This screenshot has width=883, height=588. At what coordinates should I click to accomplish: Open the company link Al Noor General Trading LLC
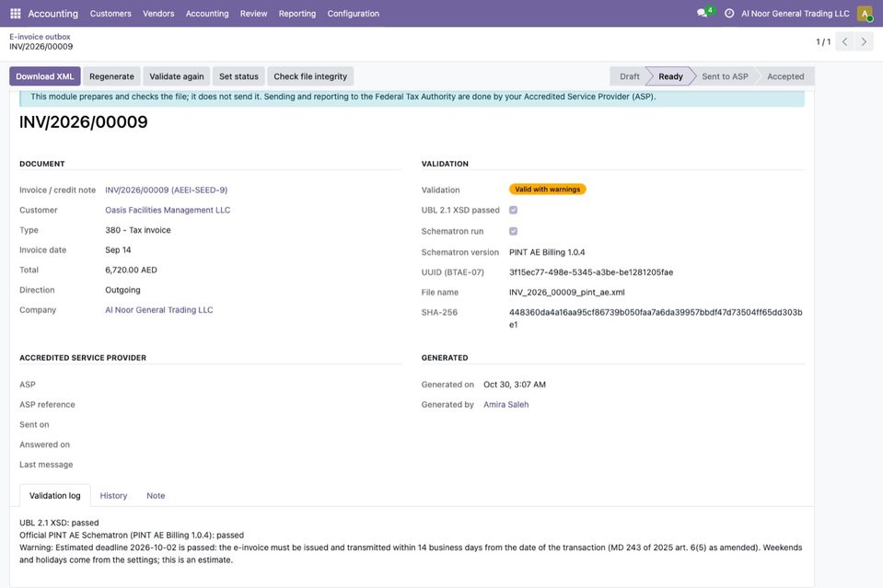coord(158,310)
